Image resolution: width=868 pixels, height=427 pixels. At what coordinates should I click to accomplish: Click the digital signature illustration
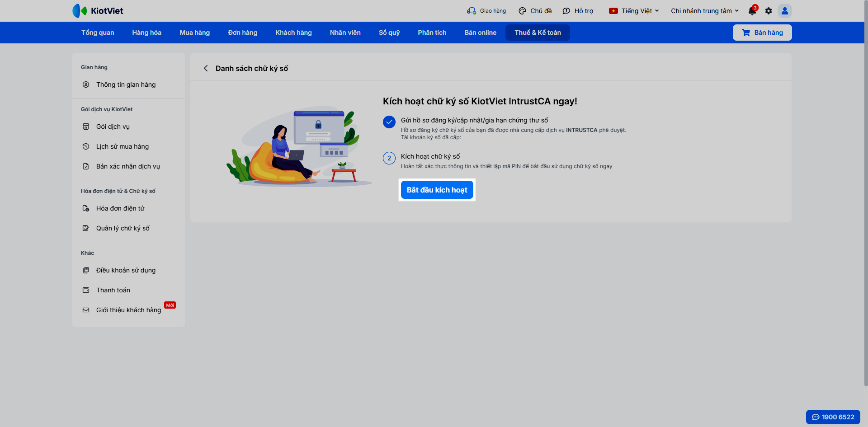[x=299, y=146]
